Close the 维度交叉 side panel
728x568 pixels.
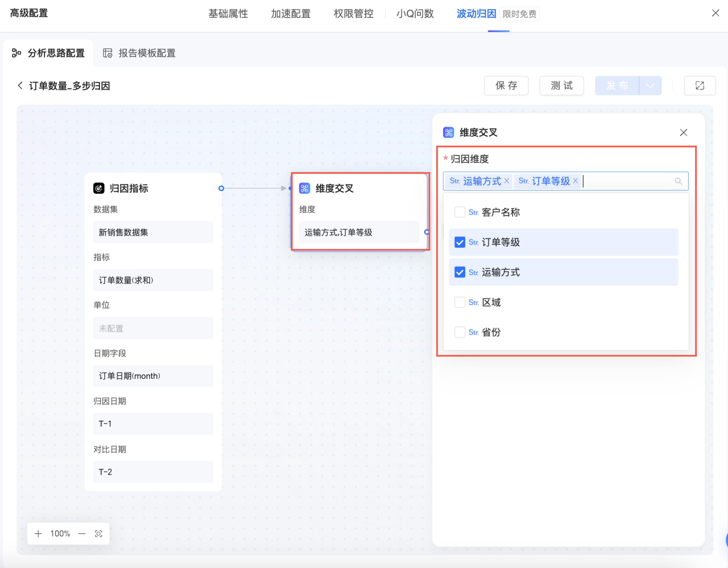(683, 133)
